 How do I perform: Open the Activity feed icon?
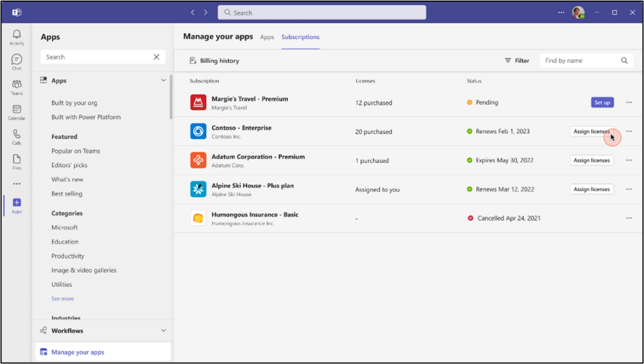(16, 35)
